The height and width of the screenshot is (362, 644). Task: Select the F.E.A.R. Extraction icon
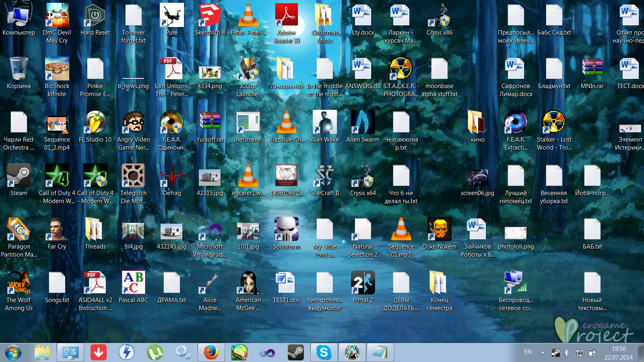pyautogui.click(x=516, y=130)
